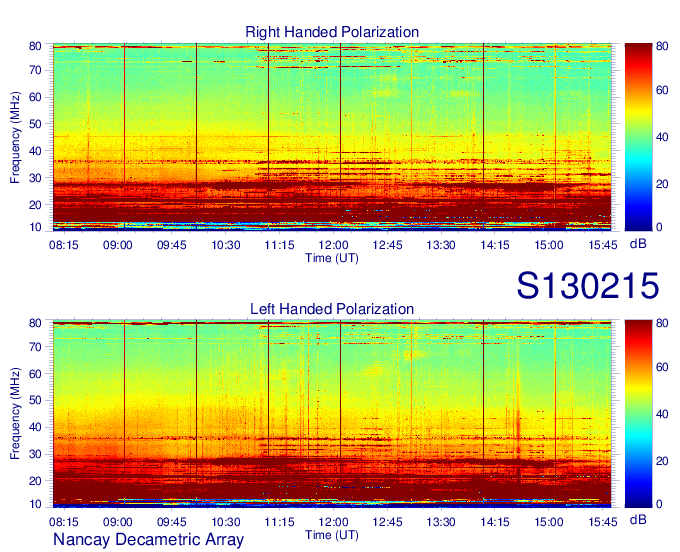The height and width of the screenshot is (552, 680).
Task: Click the 09:00 time tick of Right Handed plot
Action: pyautogui.click(x=118, y=245)
